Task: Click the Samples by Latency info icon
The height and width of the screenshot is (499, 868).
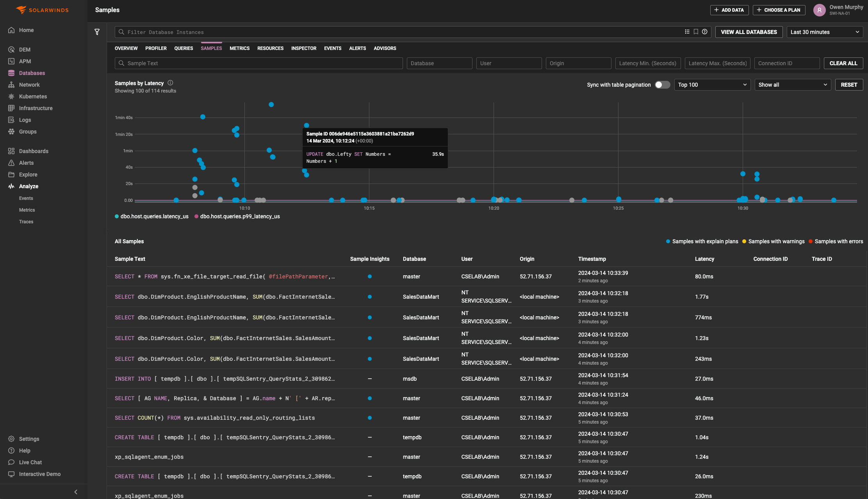Action: [170, 83]
